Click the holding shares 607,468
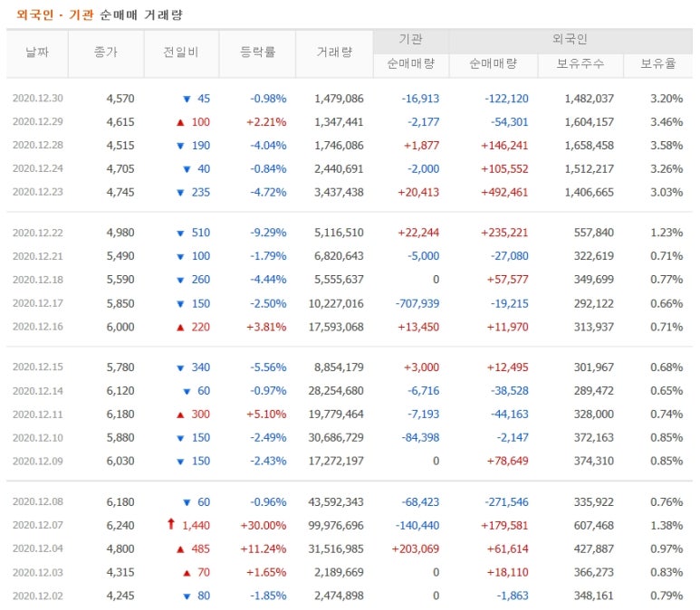 594,526
